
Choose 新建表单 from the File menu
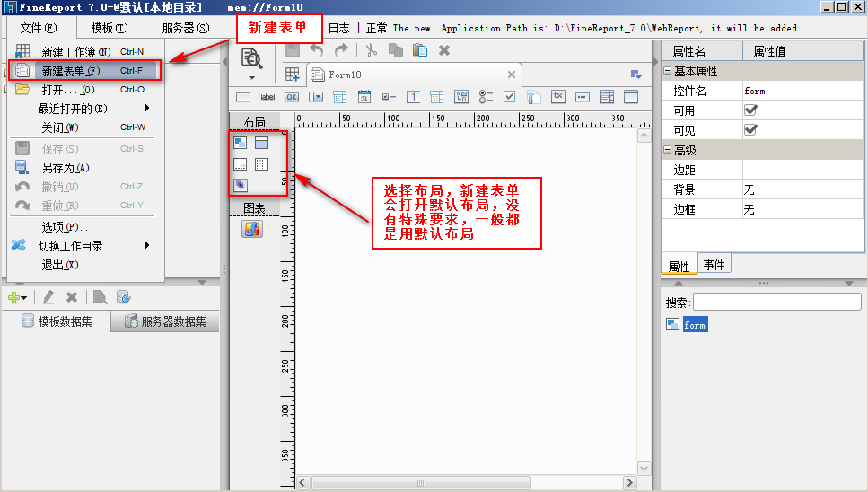pyautogui.click(x=86, y=71)
